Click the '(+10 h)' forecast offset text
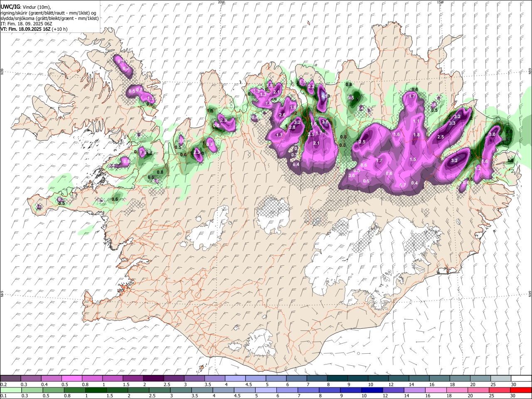Viewport: 532px width, 399px height. point(60,30)
